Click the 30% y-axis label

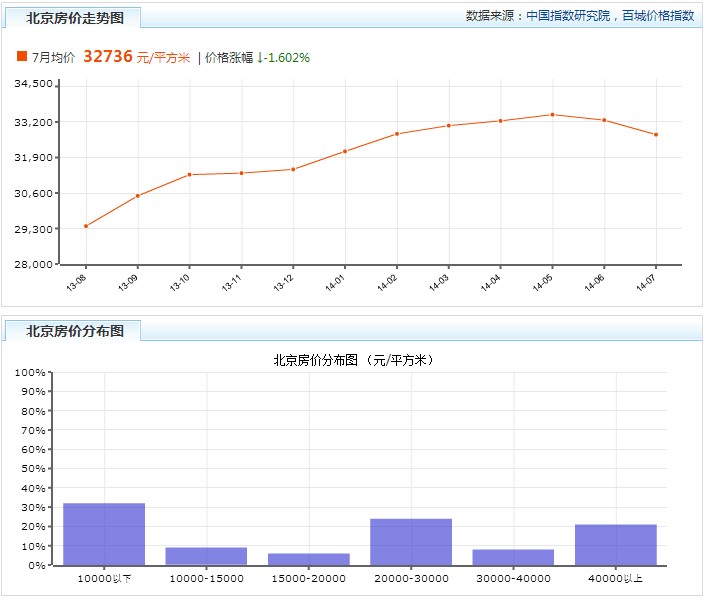pos(33,507)
